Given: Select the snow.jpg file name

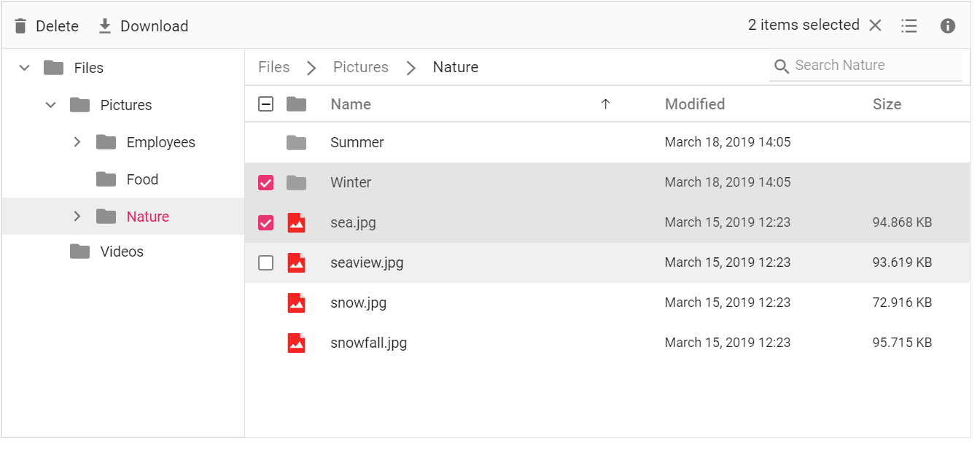Looking at the screenshot, I should [359, 303].
